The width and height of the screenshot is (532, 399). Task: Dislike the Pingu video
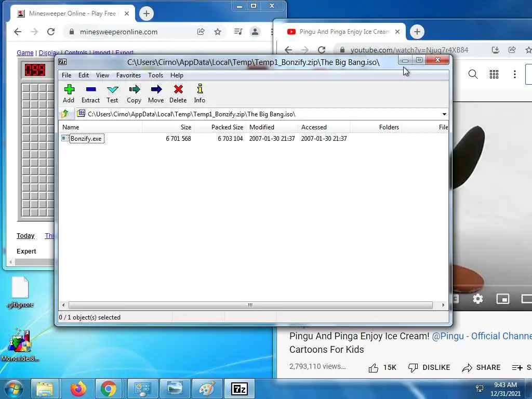pyautogui.click(x=429, y=368)
